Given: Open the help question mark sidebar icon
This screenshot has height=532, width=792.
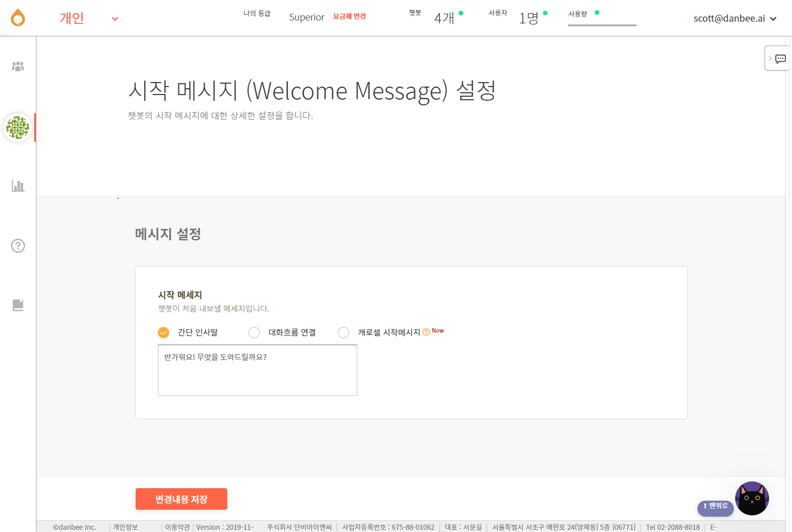Looking at the screenshot, I should (18, 245).
